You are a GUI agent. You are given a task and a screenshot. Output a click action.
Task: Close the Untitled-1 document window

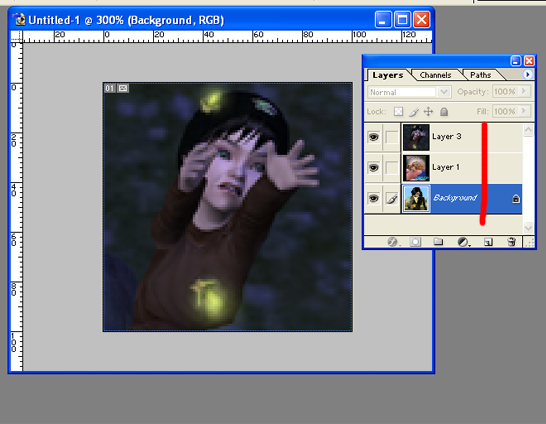pyautogui.click(x=421, y=19)
